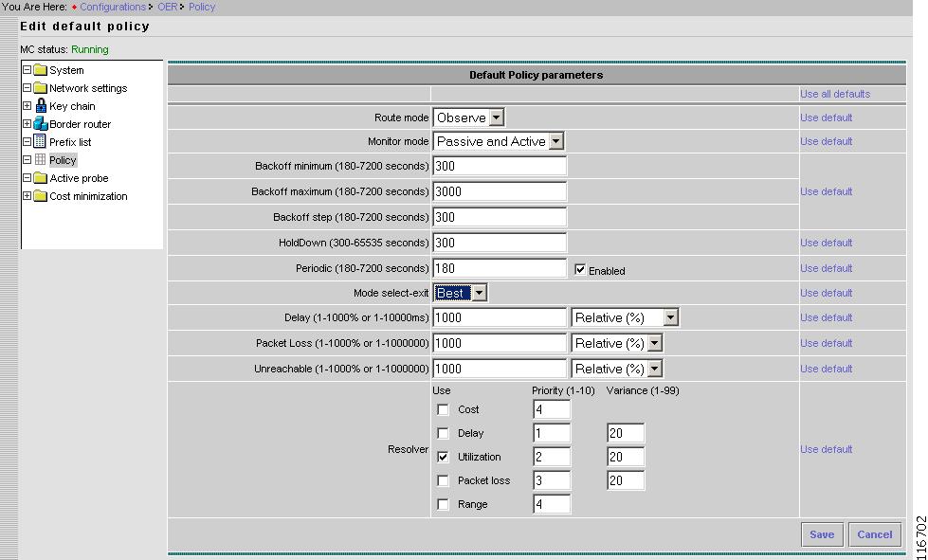
Task: Click Use default for Periodic
Action: 827,268
